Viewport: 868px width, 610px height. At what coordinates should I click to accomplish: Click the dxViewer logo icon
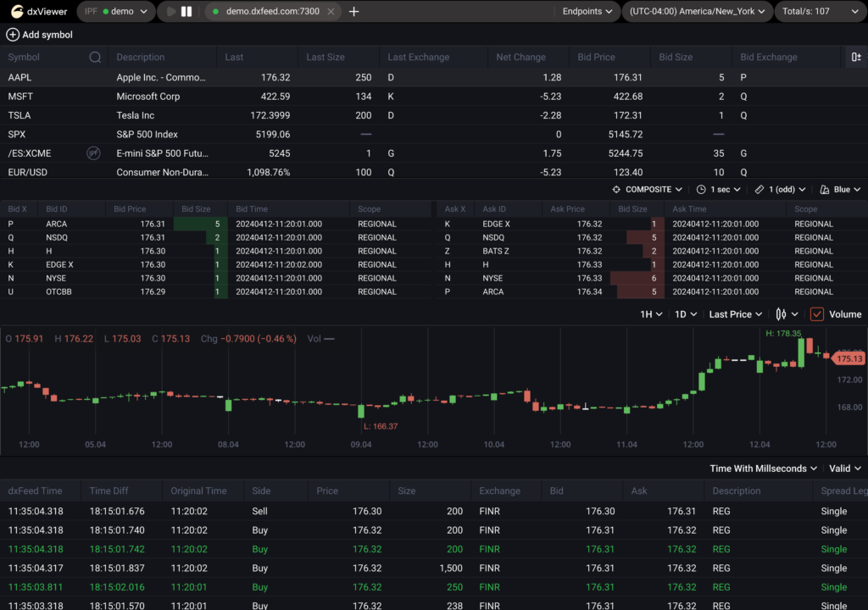tap(17, 12)
